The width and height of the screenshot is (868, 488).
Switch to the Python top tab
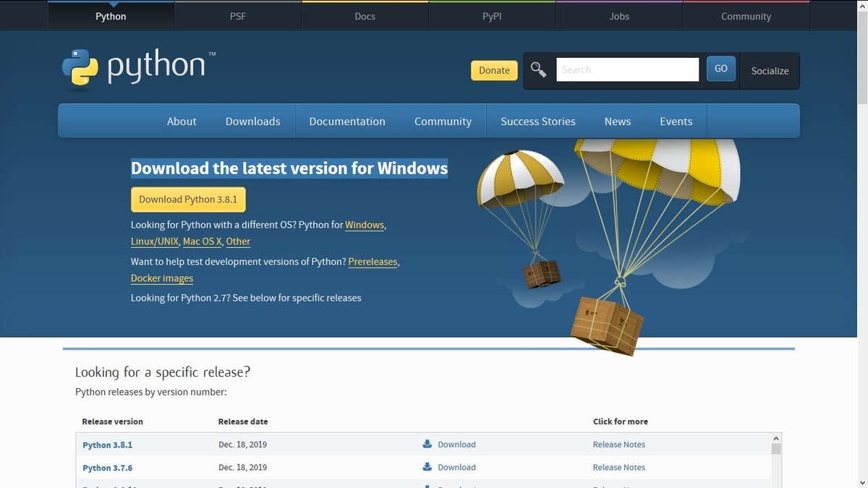(x=111, y=16)
